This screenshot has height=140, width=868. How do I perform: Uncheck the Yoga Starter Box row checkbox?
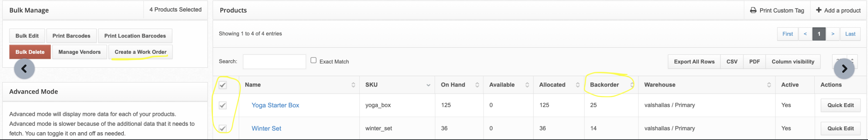[x=223, y=105]
